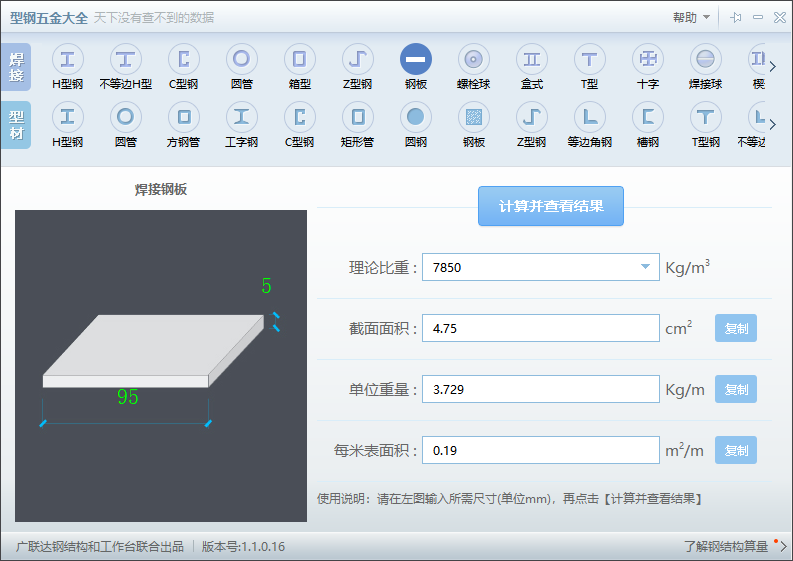The width and height of the screenshot is (793, 561).
Task: Open the 螺栓球 bolt ball icon
Action: (474, 60)
